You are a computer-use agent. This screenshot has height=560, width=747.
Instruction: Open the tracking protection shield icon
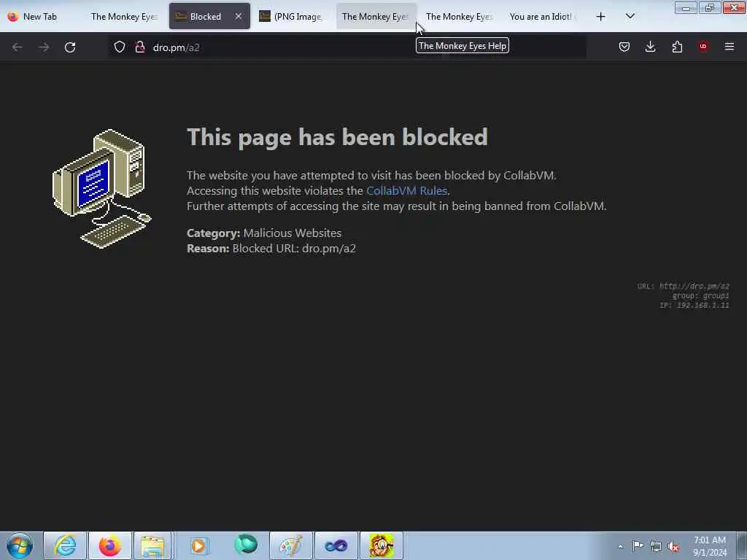tap(120, 47)
